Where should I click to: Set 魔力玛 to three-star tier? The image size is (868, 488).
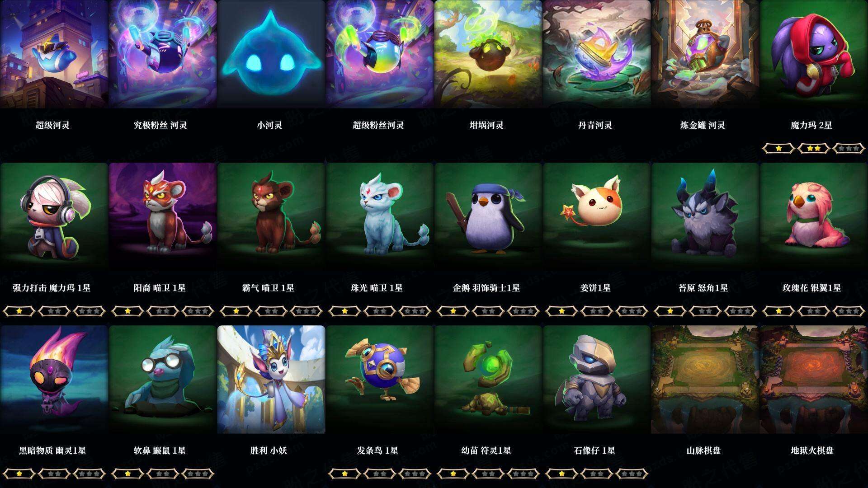click(x=849, y=148)
